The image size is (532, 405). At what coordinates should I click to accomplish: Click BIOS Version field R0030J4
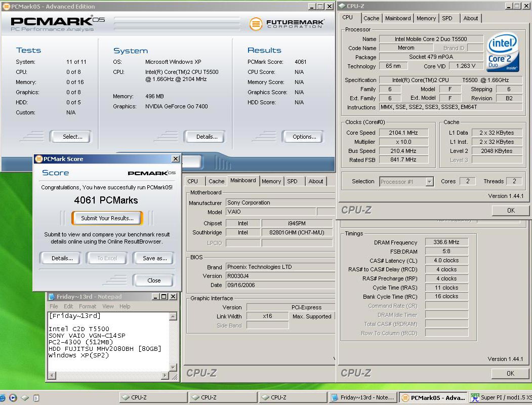(280, 276)
